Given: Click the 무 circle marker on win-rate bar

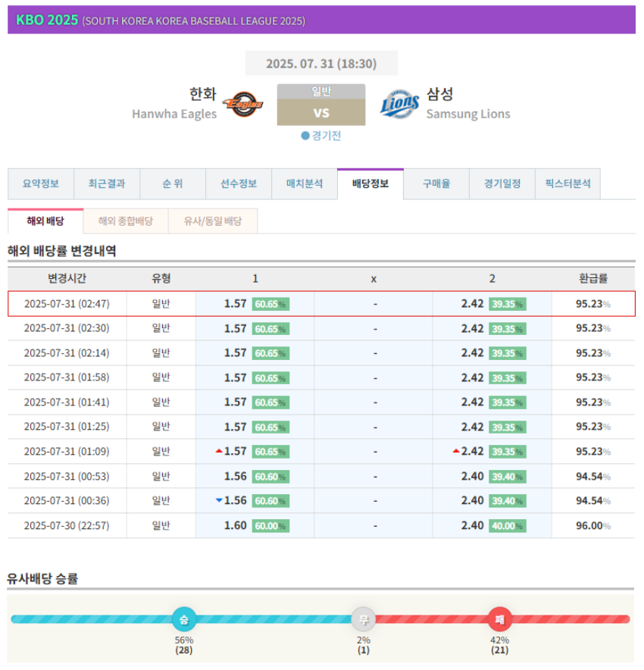Looking at the screenshot, I should 364,619.
